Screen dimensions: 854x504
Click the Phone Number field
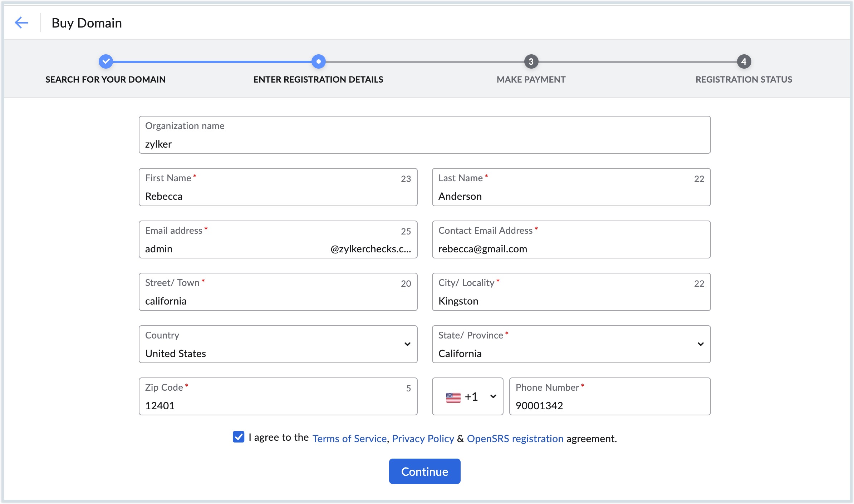(610, 396)
